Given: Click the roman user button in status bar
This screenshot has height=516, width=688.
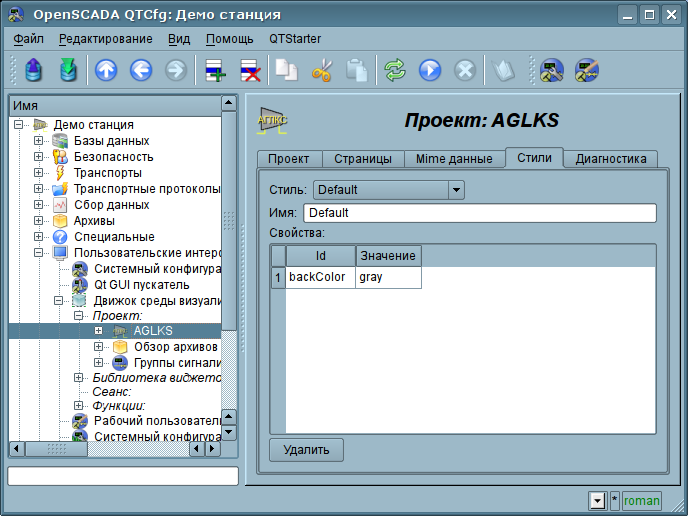Looking at the screenshot, I should [x=641, y=501].
